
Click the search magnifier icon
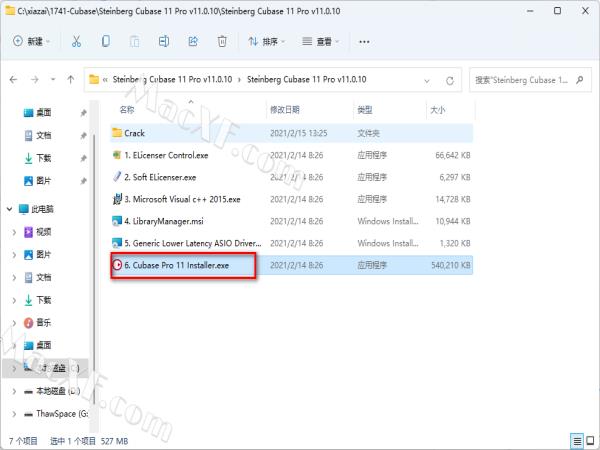pos(580,80)
